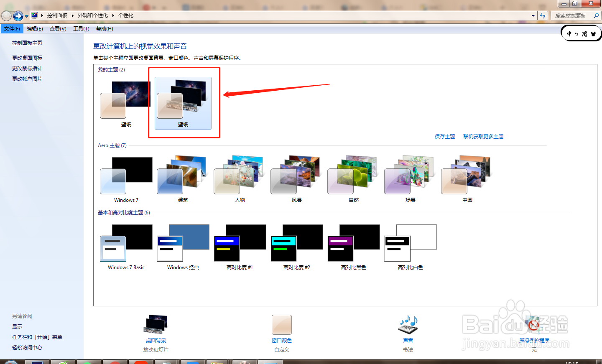
Task: Open 任务栏和「开始」菜单 link
Action: pos(37,337)
